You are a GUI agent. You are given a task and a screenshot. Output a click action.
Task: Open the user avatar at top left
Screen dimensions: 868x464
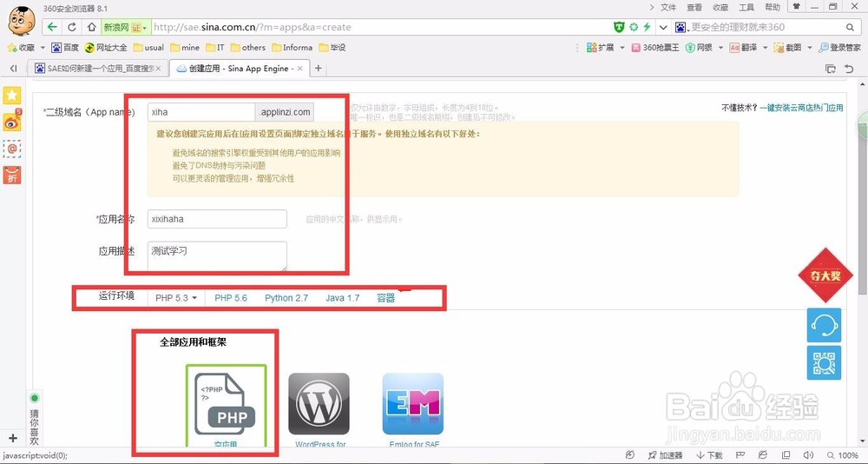pyautogui.click(x=21, y=21)
